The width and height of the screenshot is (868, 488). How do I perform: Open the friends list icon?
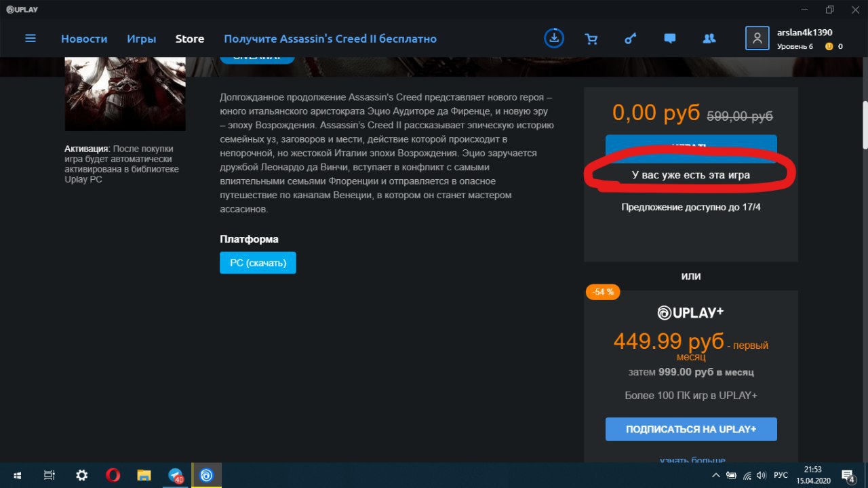(709, 39)
